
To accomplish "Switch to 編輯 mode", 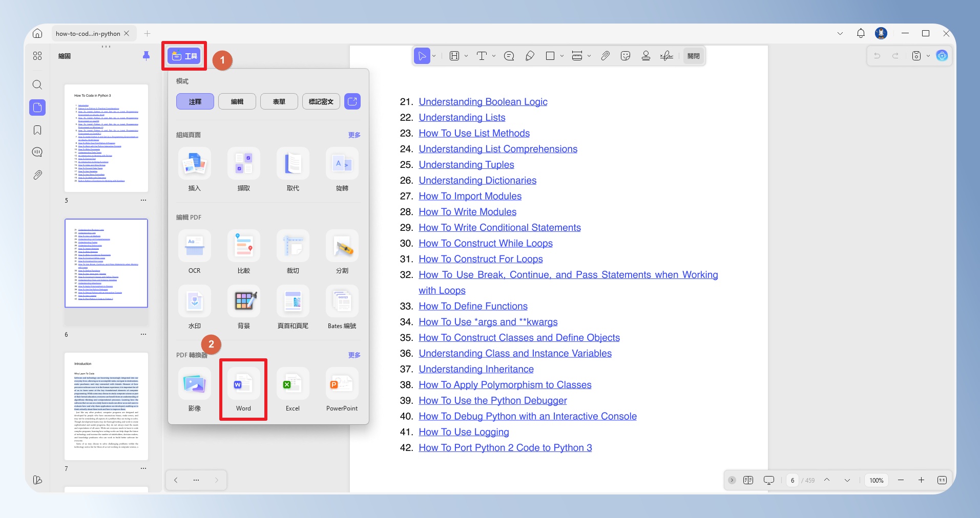I will click(237, 101).
